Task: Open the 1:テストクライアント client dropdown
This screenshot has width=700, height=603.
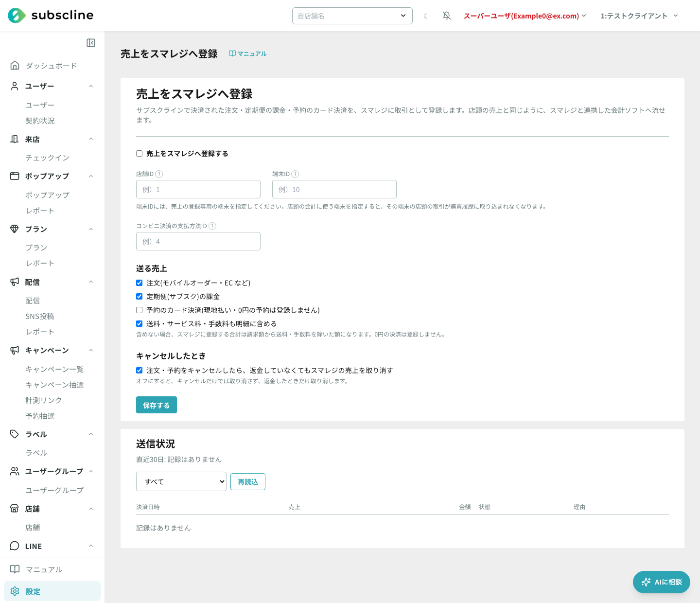Action: click(639, 16)
